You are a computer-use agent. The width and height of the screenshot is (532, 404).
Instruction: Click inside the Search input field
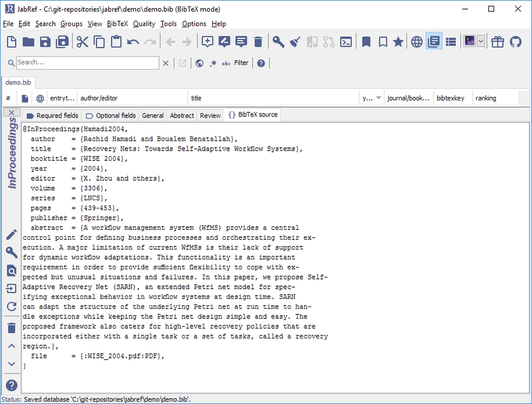pyautogui.click(x=87, y=62)
